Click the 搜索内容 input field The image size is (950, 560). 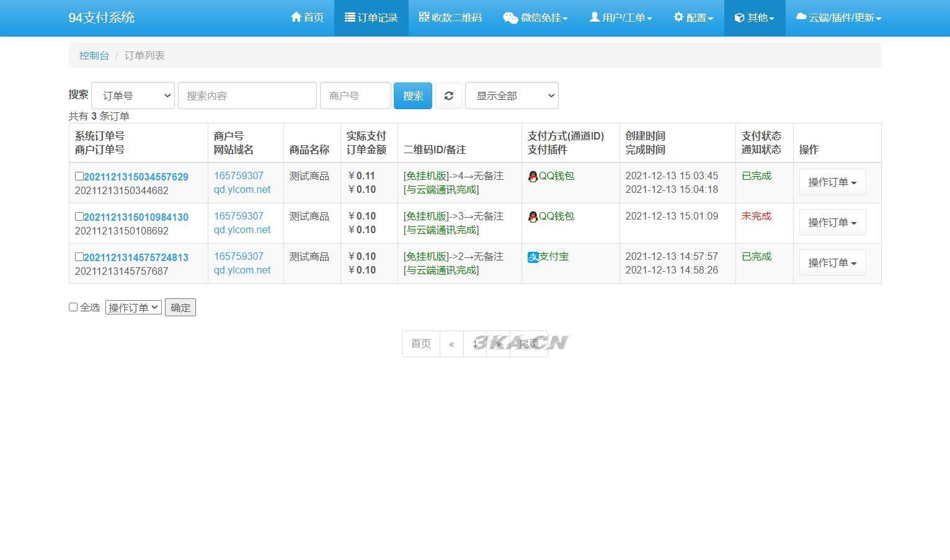pos(247,96)
